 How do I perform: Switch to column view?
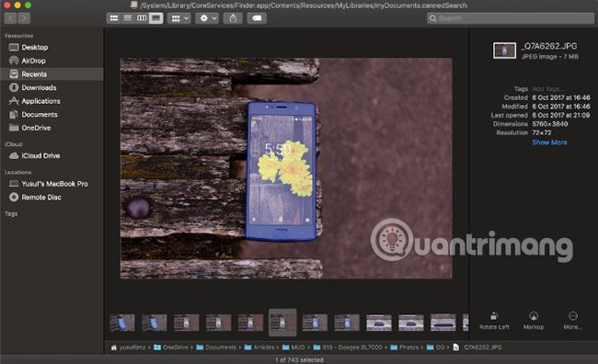click(142, 17)
